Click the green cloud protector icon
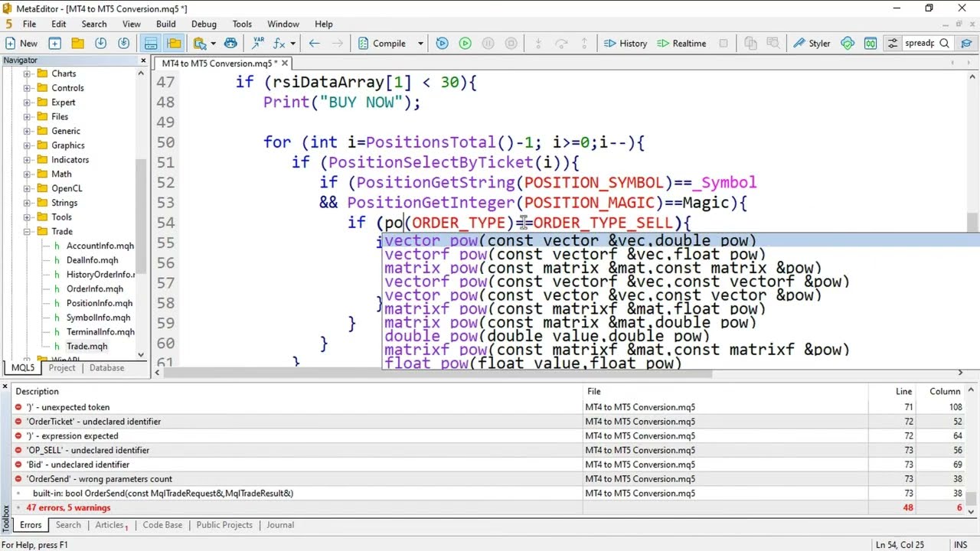This screenshot has height=551, width=980. [848, 44]
